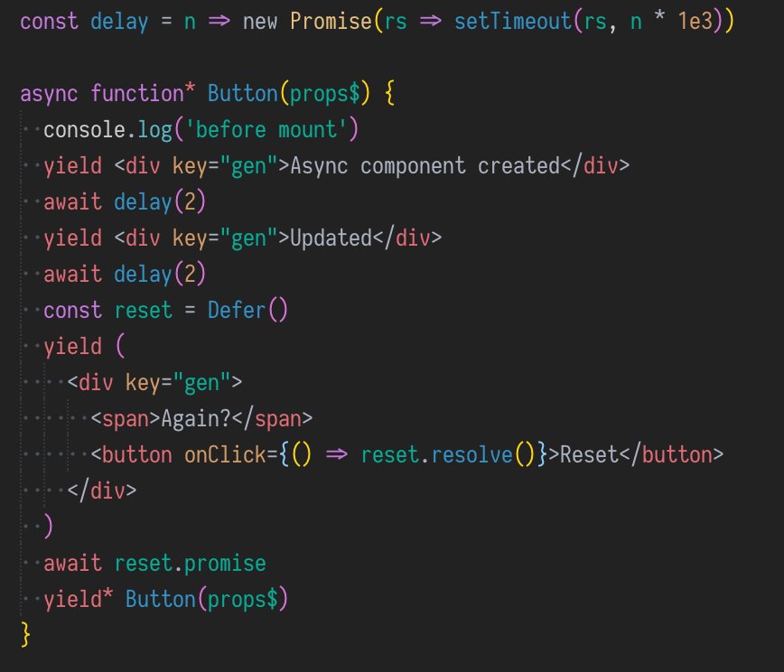Click the 'Promise' constructor name

pos(331,22)
